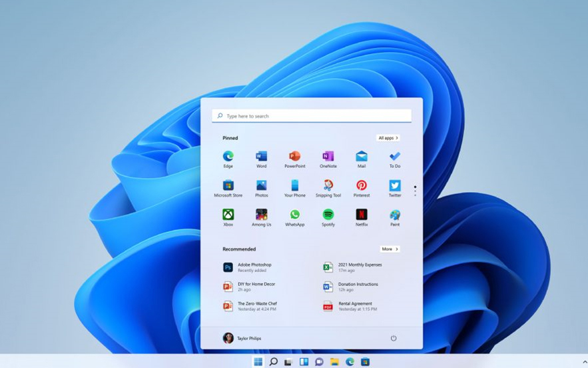Show hidden icons chevron in taskbar

[x=584, y=362]
